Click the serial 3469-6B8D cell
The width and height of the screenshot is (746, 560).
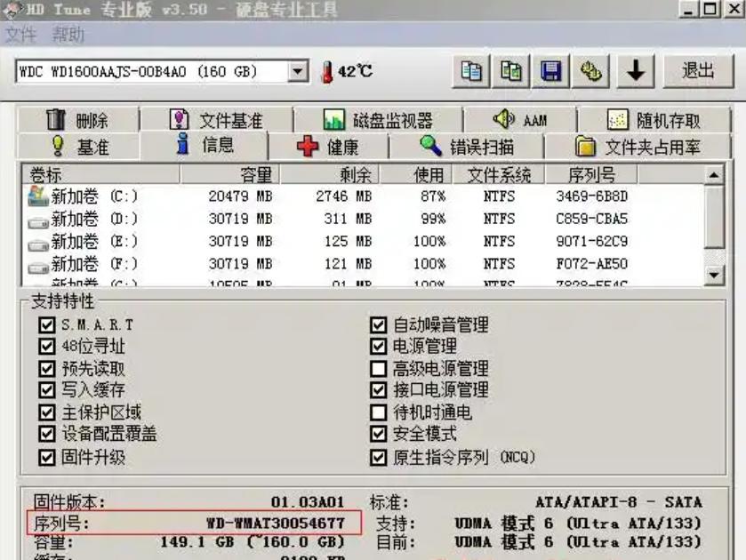click(x=592, y=196)
